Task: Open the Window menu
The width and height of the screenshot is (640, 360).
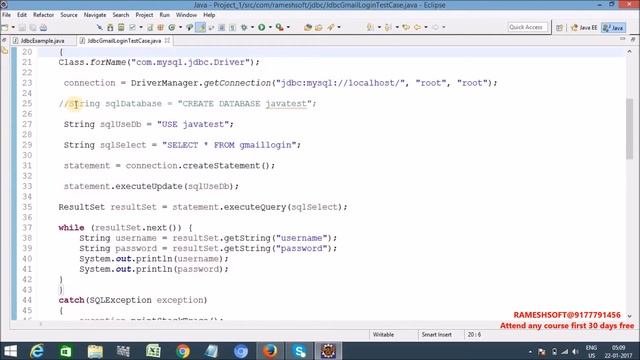Action: 186,15
